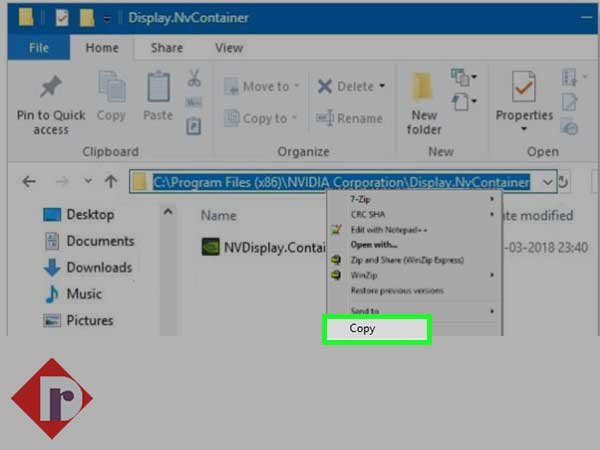Click Pin to Quick access icon
The width and height of the screenshot is (600, 450).
pyautogui.click(x=51, y=86)
